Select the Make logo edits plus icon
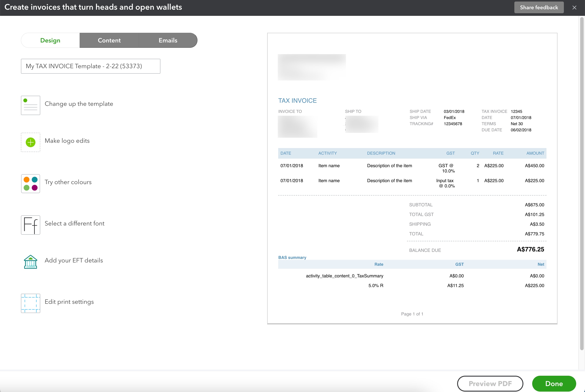585x392 pixels. [x=30, y=142]
